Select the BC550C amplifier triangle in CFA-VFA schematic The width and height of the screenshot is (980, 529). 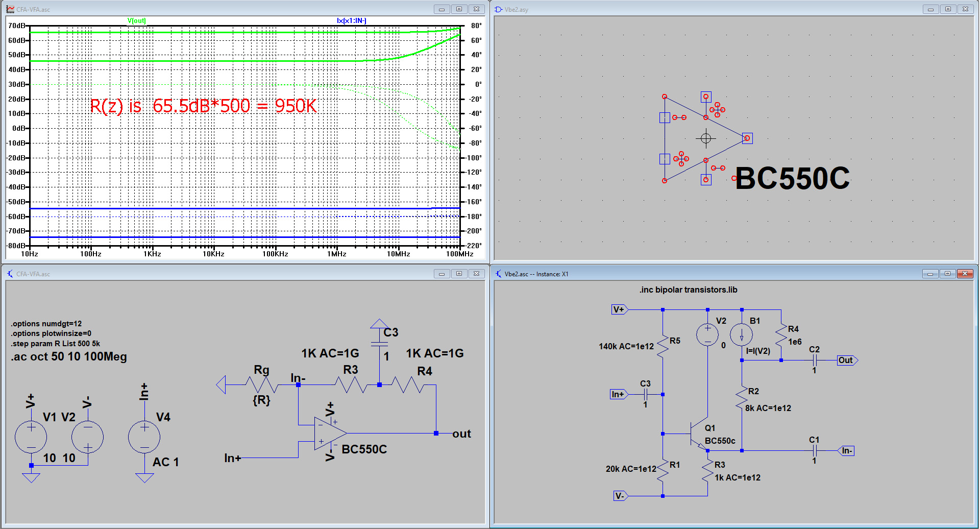330,434
